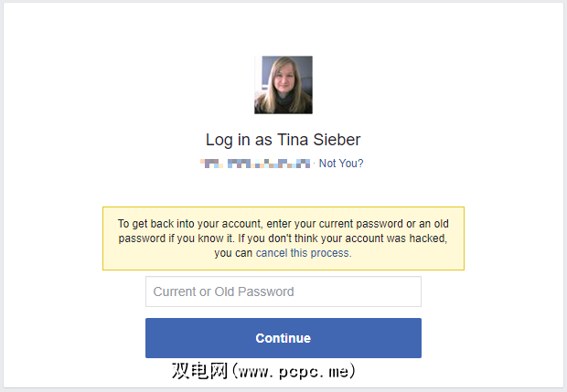
Task: Cancel the hacked account recovery process
Action: 303,253
